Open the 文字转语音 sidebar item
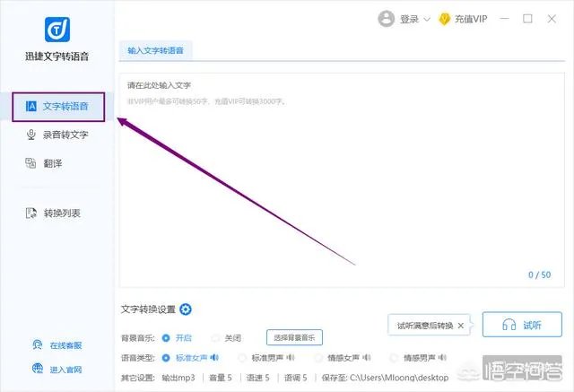The image size is (574, 392). tap(58, 107)
